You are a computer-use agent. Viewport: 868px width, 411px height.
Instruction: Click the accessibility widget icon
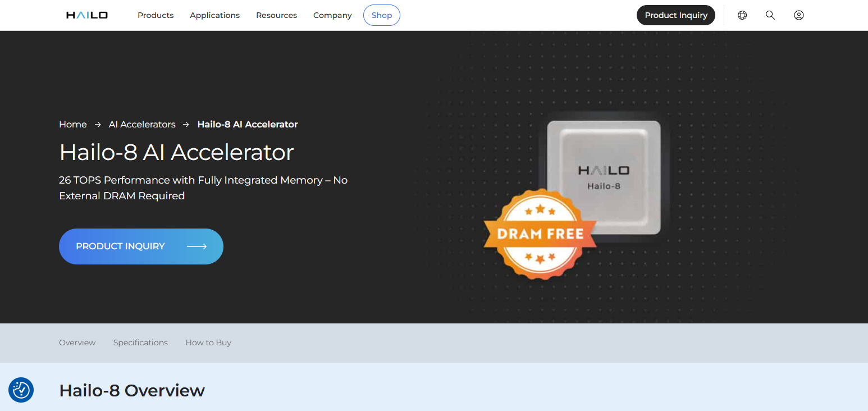pos(21,390)
